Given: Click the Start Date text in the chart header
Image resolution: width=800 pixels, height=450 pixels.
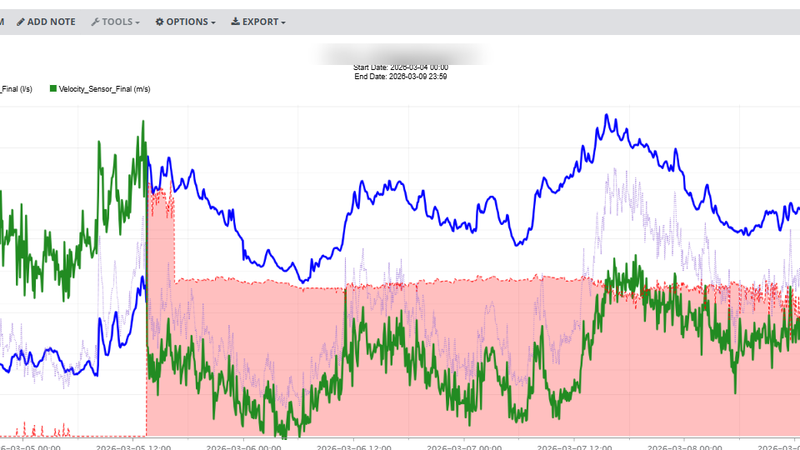Looking at the screenshot, I should tap(401, 67).
